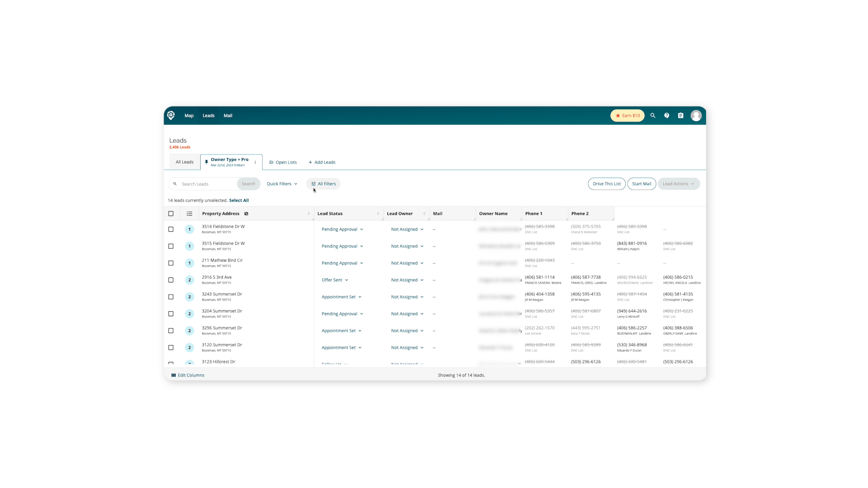Open the search magnifier icon in header
This screenshot has height=488, width=868.
(x=653, y=116)
